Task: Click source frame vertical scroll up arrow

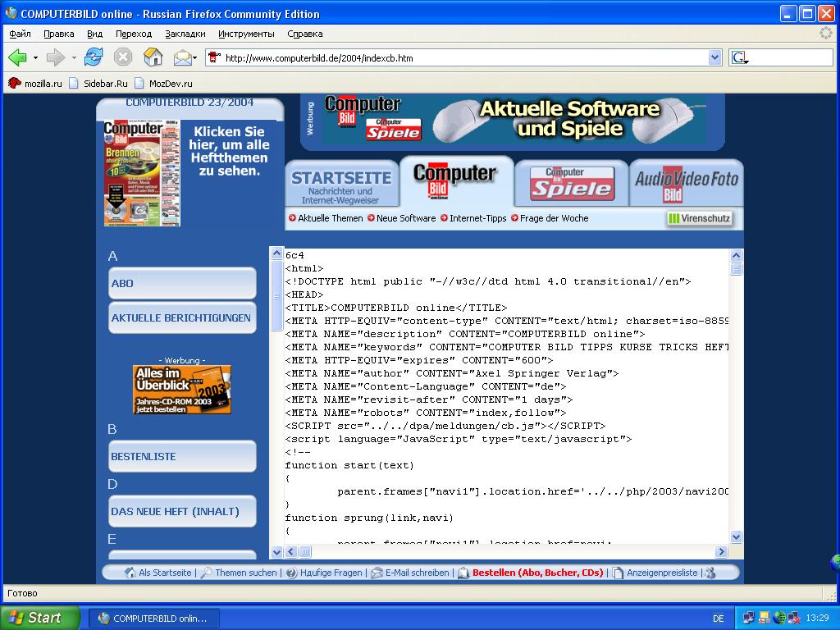Action: (736, 256)
